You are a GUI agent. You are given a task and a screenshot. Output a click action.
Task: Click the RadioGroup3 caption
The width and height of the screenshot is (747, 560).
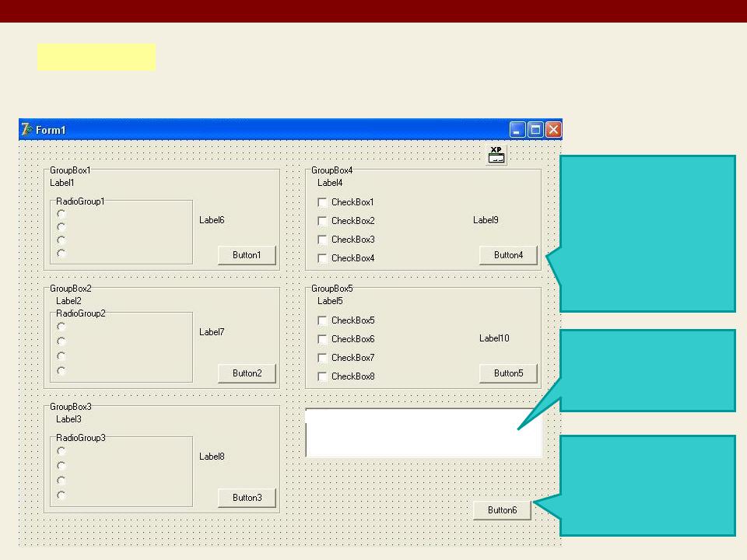[x=81, y=438]
